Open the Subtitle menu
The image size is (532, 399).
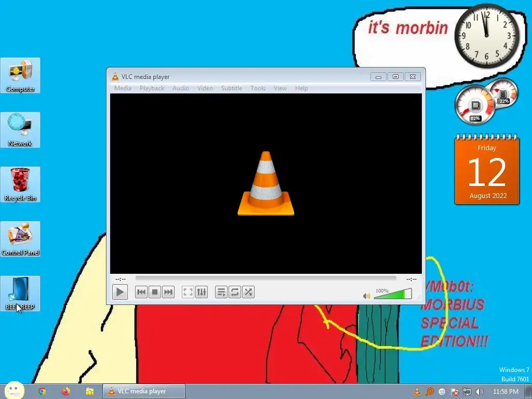(232, 88)
